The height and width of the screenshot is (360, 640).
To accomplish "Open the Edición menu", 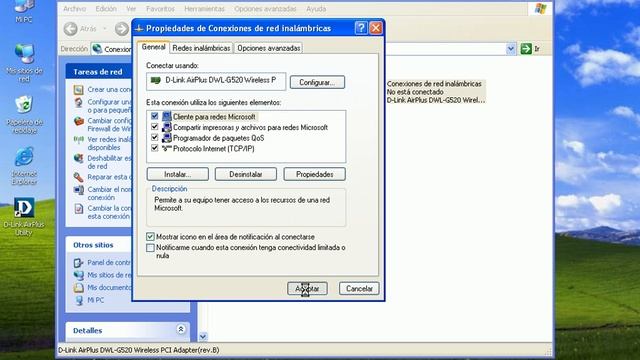I will (x=106, y=9).
